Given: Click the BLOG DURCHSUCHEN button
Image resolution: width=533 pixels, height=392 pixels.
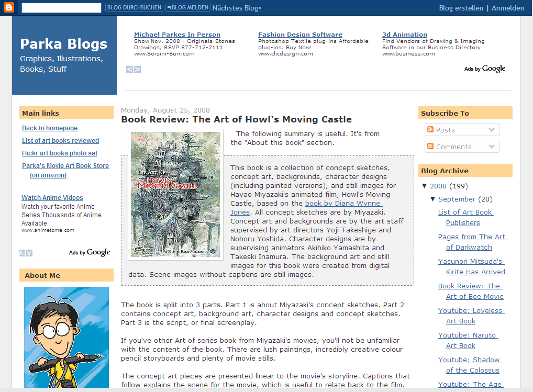Looking at the screenshot, I should point(134,7).
